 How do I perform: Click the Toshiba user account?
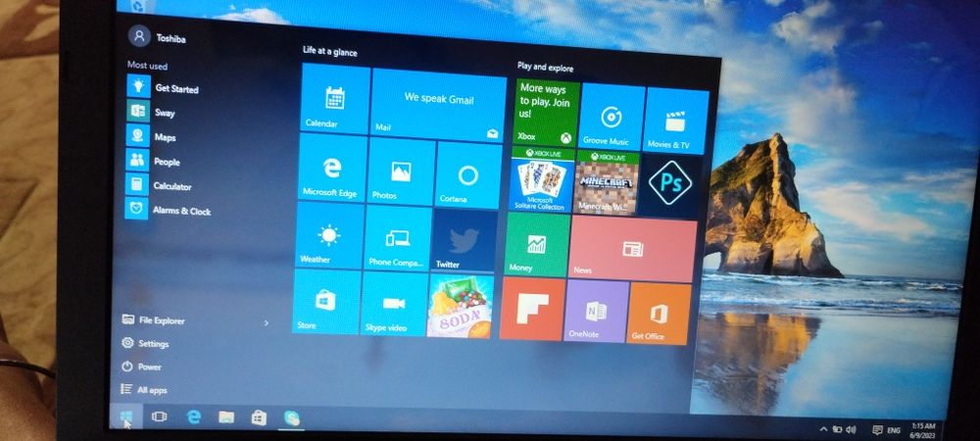point(158,37)
